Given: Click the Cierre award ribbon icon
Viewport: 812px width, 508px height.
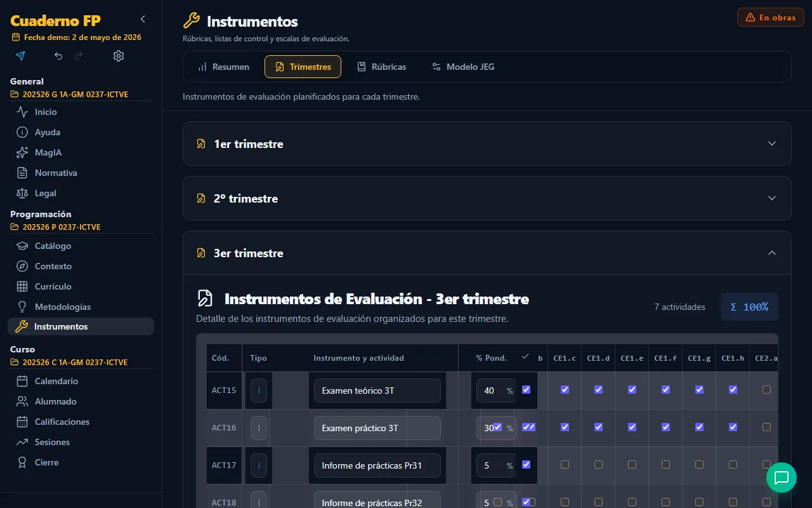Looking at the screenshot, I should 22,462.
